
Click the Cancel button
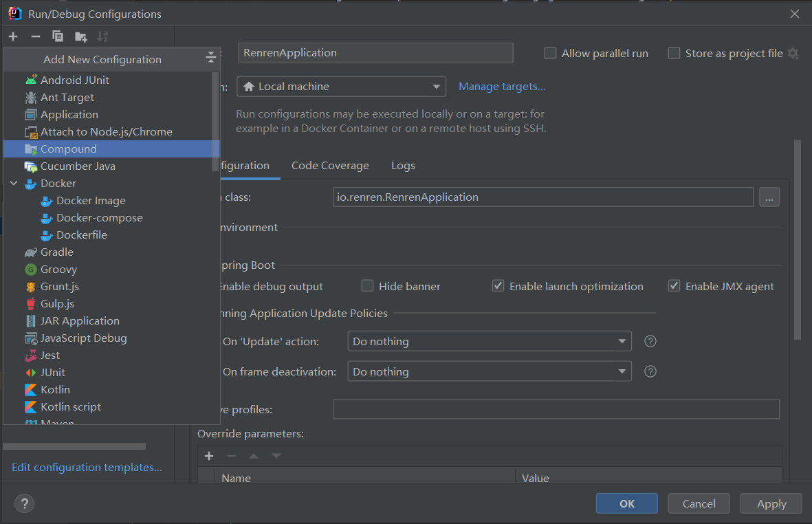coord(699,503)
